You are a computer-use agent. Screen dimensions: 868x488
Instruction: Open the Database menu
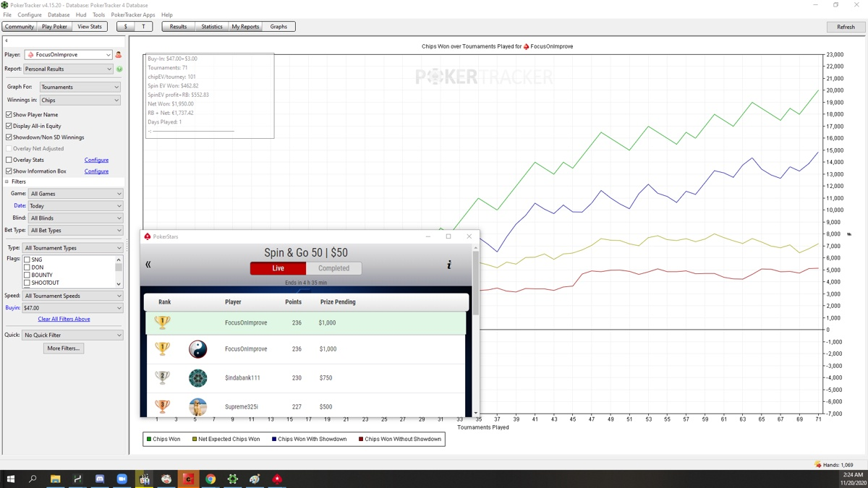click(x=59, y=14)
